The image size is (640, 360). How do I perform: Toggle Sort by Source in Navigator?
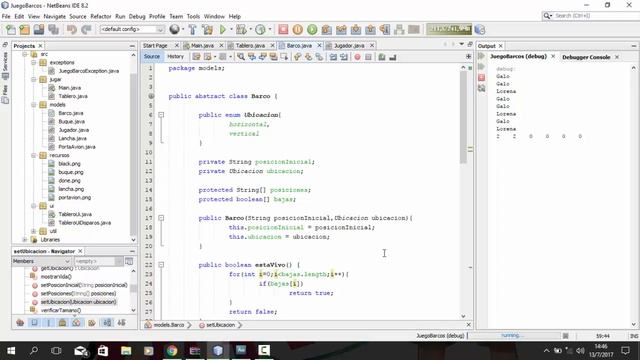point(121,322)
